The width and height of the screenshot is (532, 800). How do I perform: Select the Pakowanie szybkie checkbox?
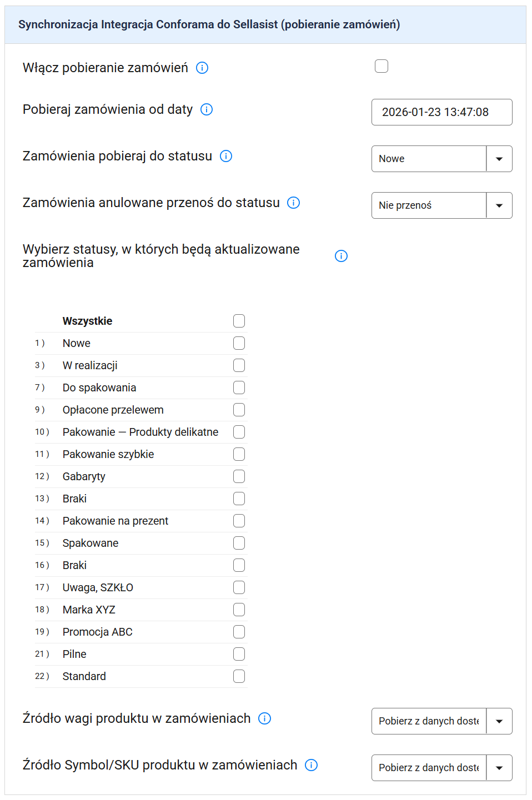click(x=239, y=454)
